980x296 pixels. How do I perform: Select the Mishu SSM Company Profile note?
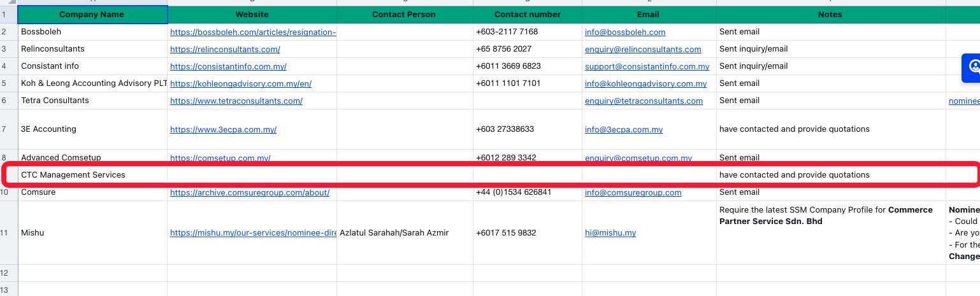point(830,233)
